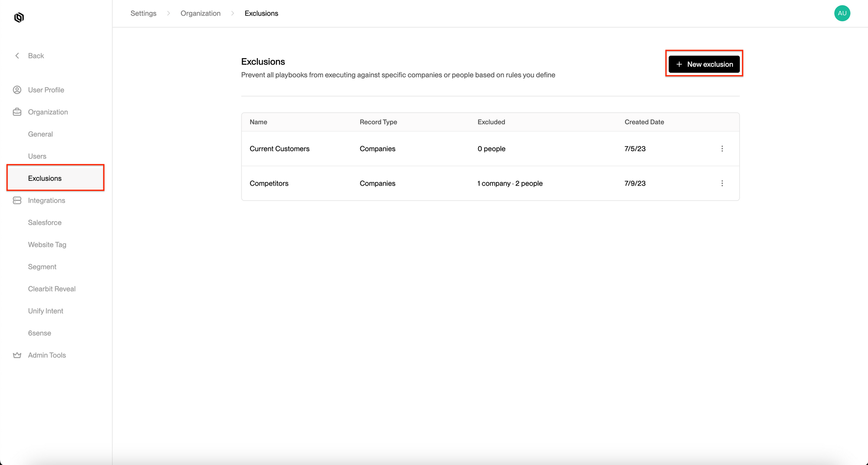Open Unify Intent integration settings

[46, 311]
